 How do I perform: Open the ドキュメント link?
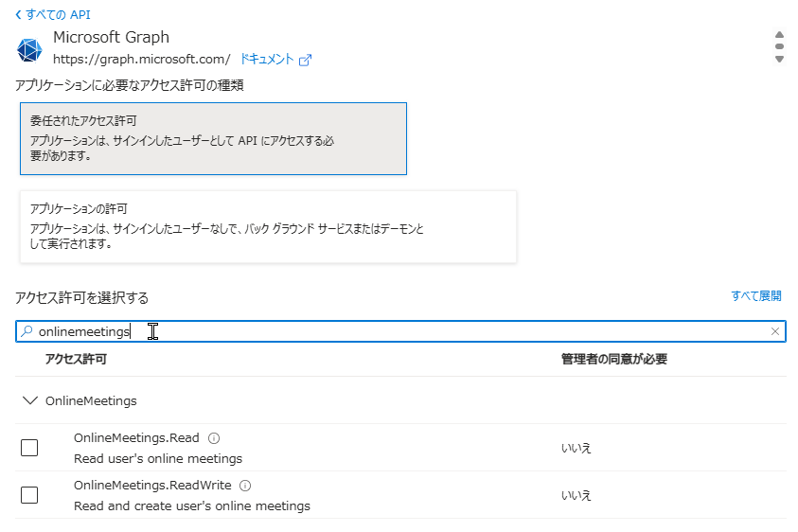tap(267, 59)
